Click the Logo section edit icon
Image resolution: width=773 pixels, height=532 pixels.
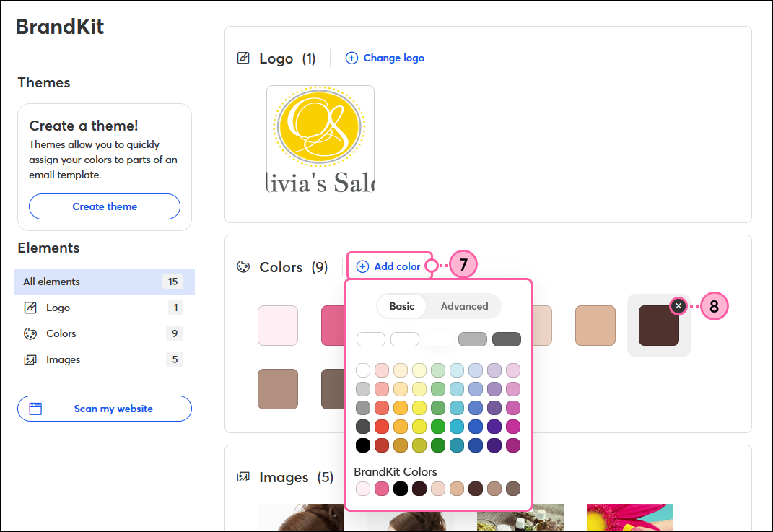[243, 58]
